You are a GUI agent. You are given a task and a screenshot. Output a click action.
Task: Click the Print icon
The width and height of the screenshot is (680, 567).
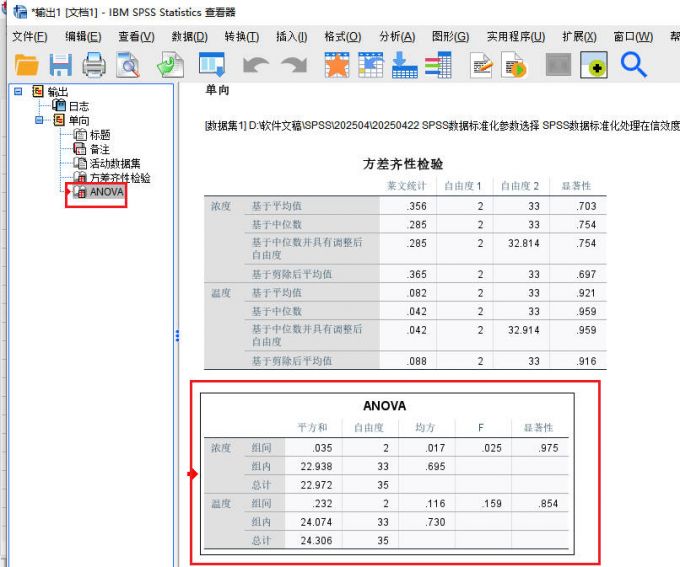[x=94, y=65]
